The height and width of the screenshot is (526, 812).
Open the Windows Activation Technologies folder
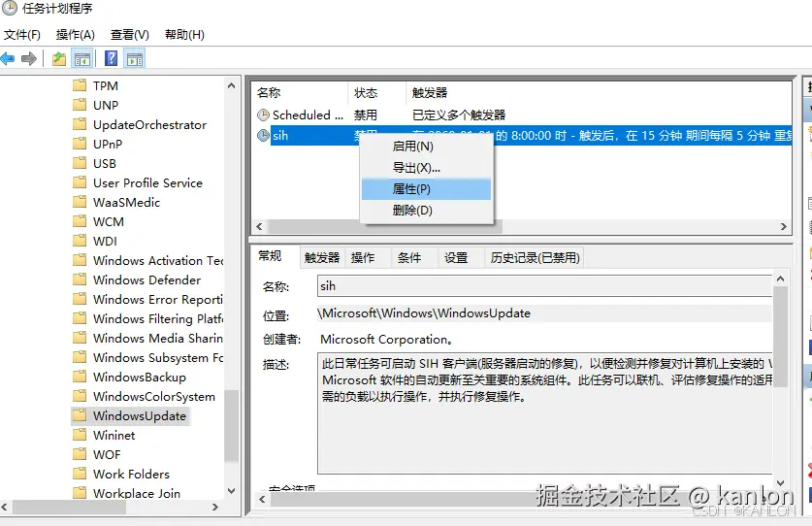(158, 261)
